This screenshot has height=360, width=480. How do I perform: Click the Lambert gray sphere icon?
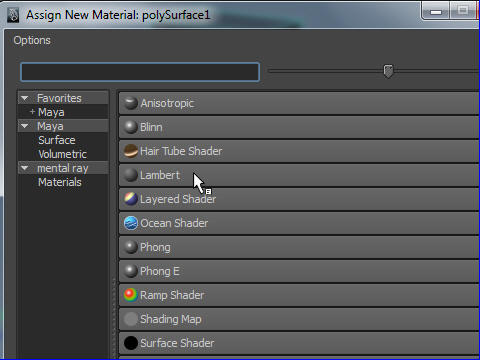[131, 175]
